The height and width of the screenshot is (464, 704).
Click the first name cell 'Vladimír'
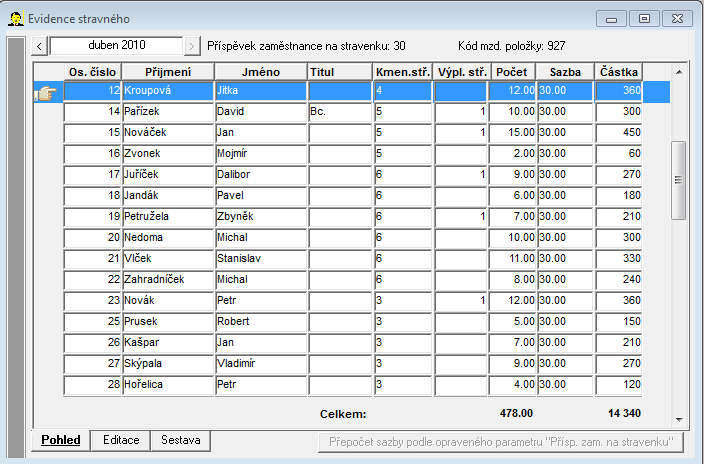261,364
